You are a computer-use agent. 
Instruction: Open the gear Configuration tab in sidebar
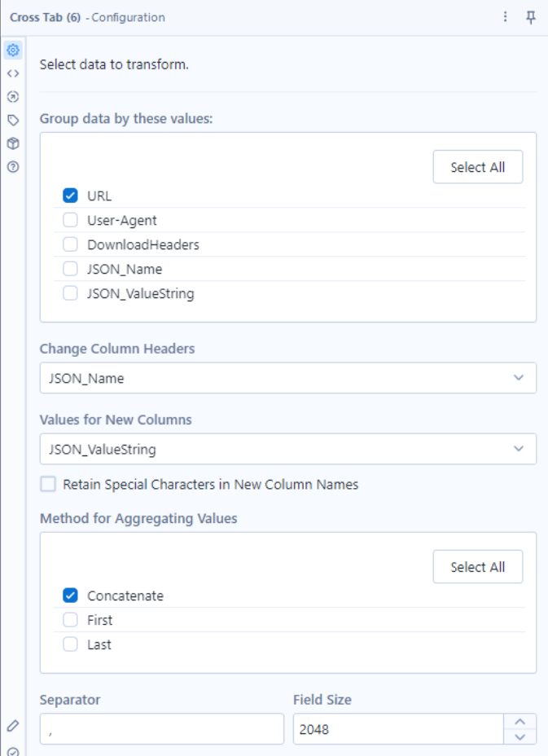click(13, 51)
